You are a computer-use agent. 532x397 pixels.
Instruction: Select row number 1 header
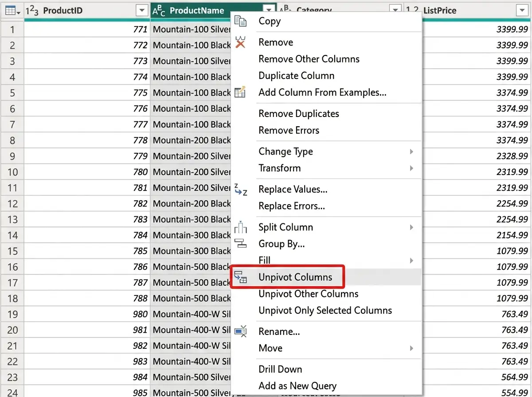(x=12, y=29)
